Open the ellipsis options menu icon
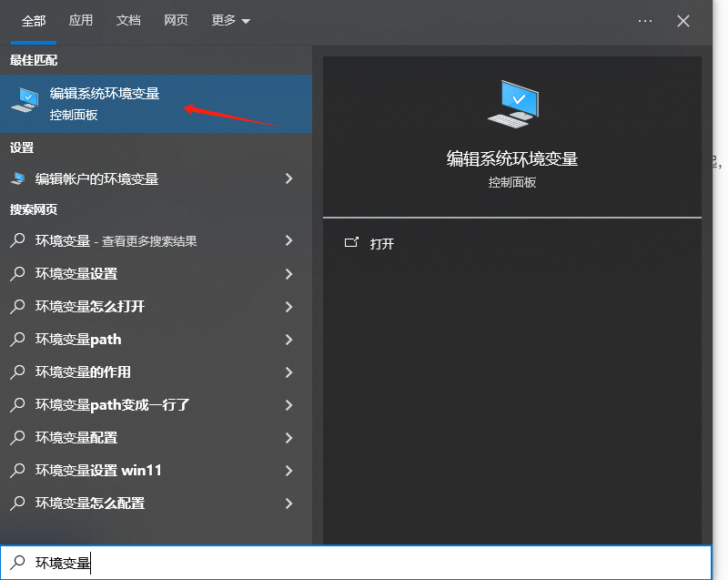Image resolution: width=728 pixels, height=580 pixels. coord(645,20)
